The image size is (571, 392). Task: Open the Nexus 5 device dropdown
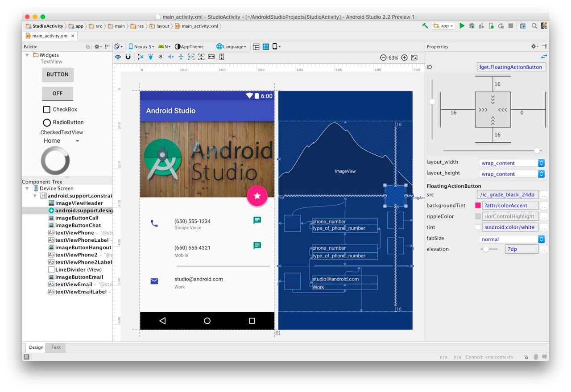pos(141,46)
